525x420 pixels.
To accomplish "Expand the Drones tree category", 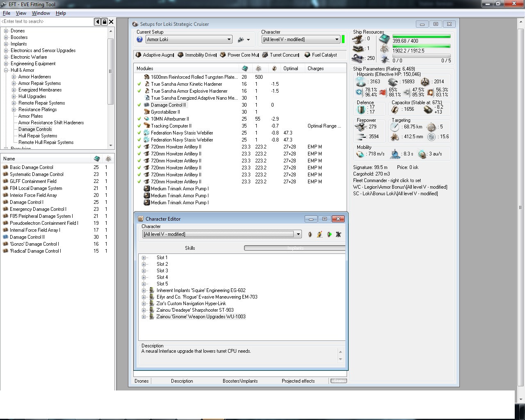I will click(6, 31).
